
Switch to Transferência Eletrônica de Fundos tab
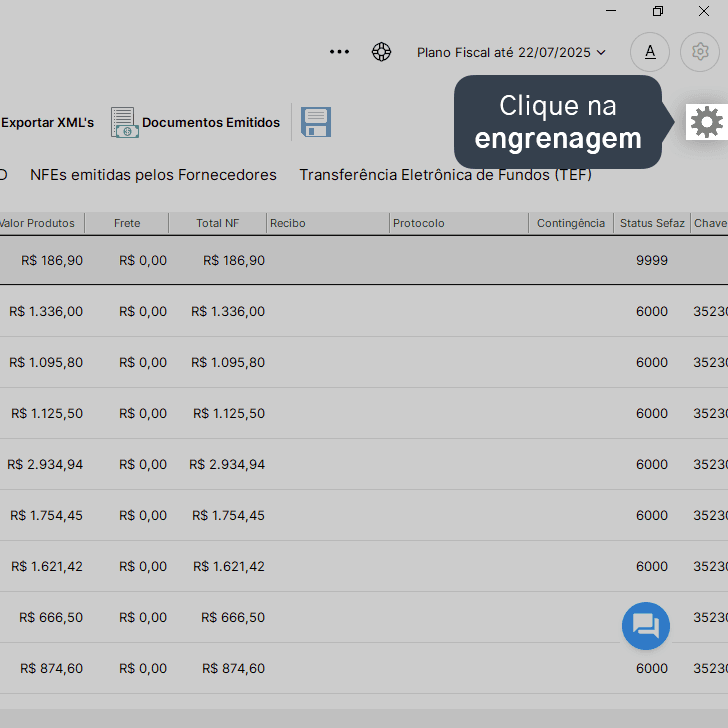coord(446,175)
